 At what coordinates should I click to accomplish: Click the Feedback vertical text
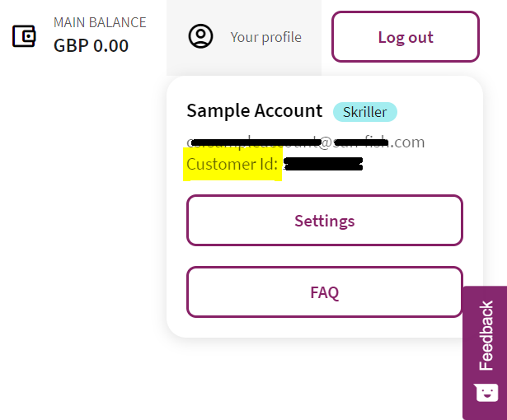coord(486,335)
